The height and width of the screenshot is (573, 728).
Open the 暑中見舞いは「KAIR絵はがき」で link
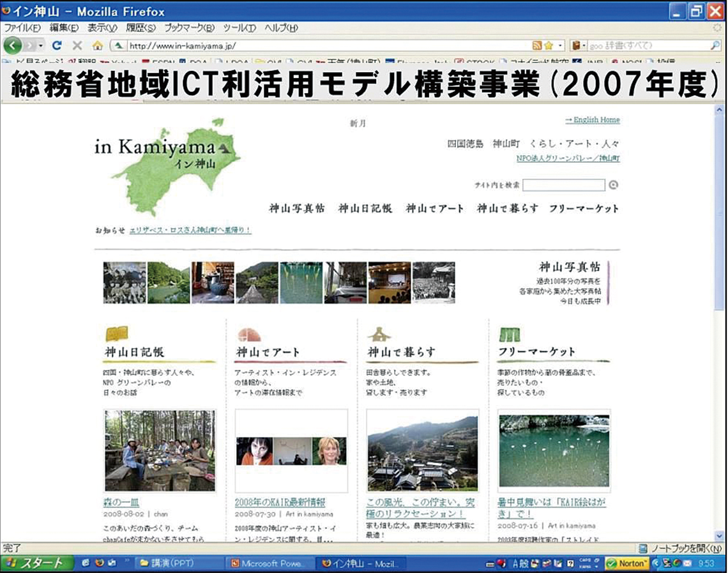(x=552, y=508)
